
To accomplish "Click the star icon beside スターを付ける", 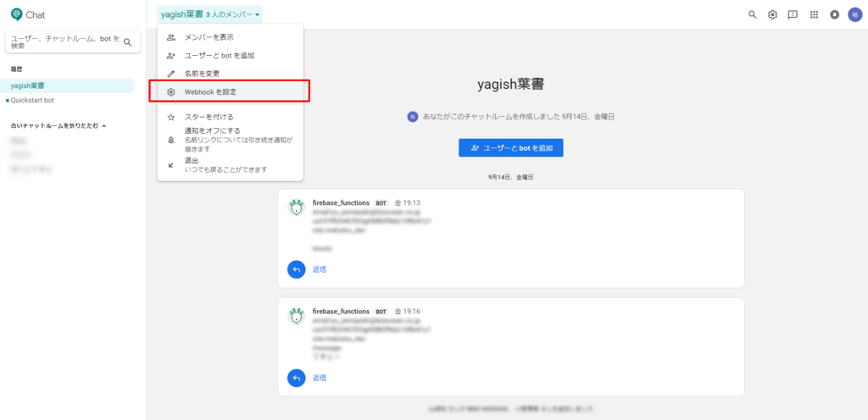I will 171,117.
